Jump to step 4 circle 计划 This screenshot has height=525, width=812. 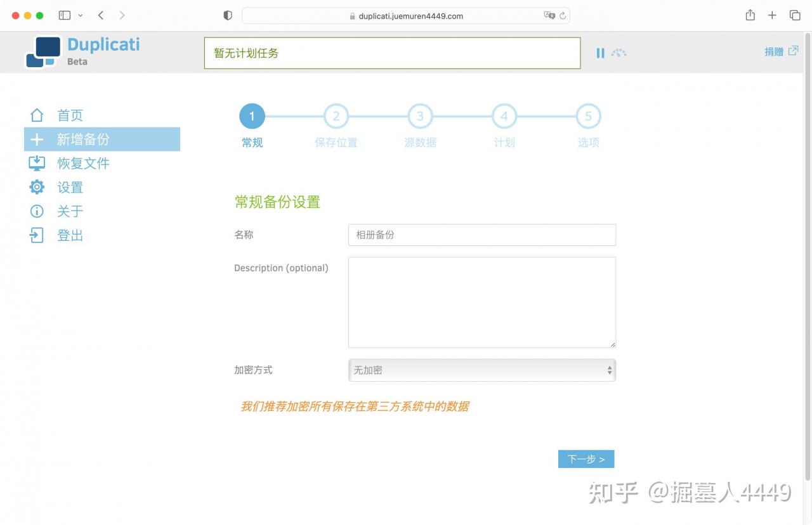coord(504,116)
